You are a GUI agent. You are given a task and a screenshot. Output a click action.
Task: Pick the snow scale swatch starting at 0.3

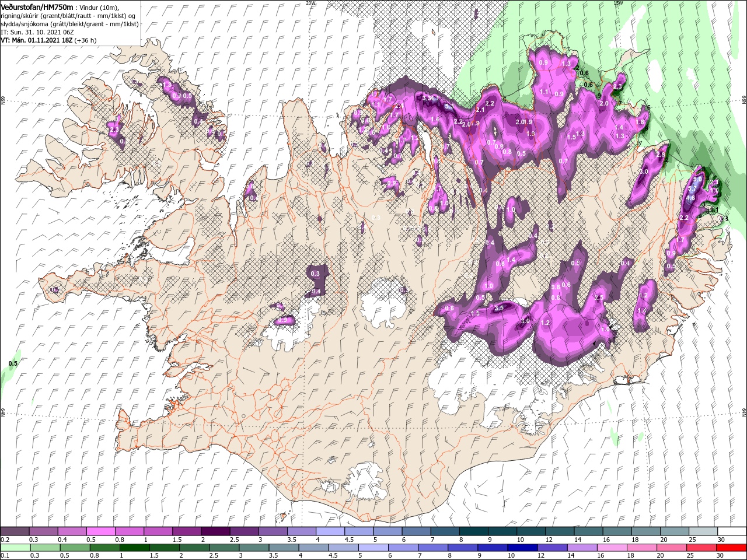tap(44, 531)
